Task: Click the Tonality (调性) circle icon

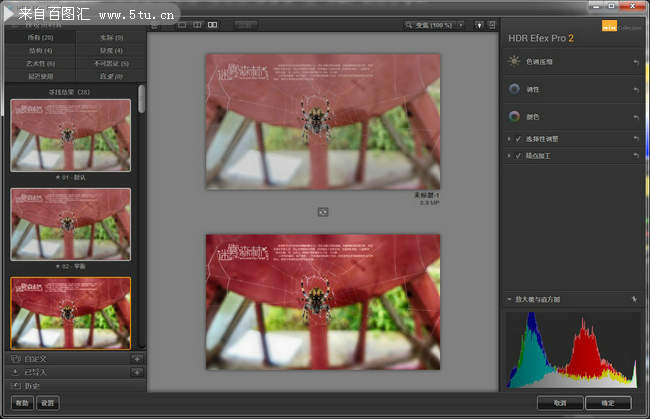Action: pos(514,89)
